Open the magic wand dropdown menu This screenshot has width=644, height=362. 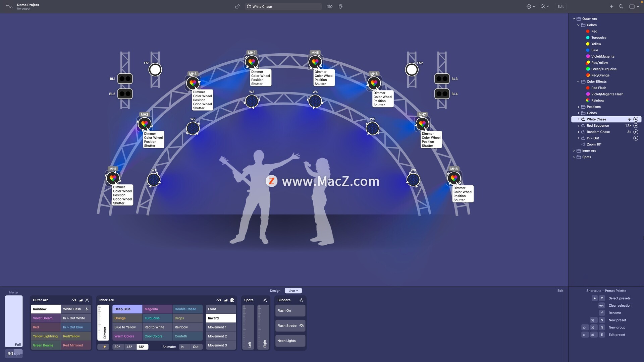point(545,6)
